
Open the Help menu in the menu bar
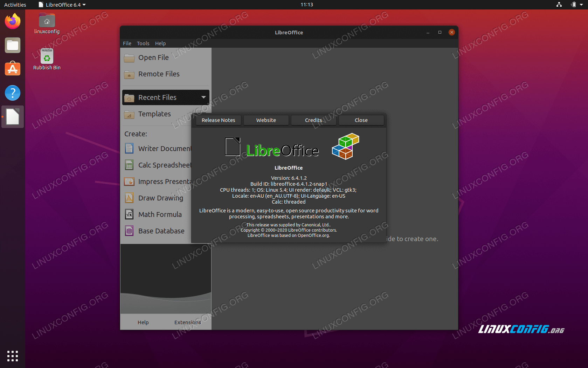(160, 43)
